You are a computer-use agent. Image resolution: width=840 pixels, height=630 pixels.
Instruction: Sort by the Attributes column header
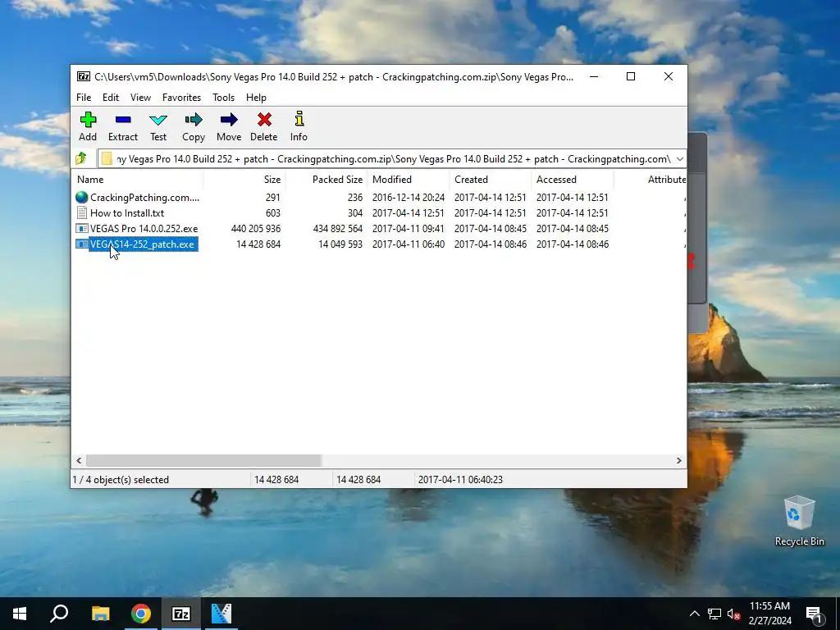(x=651, y=180)
